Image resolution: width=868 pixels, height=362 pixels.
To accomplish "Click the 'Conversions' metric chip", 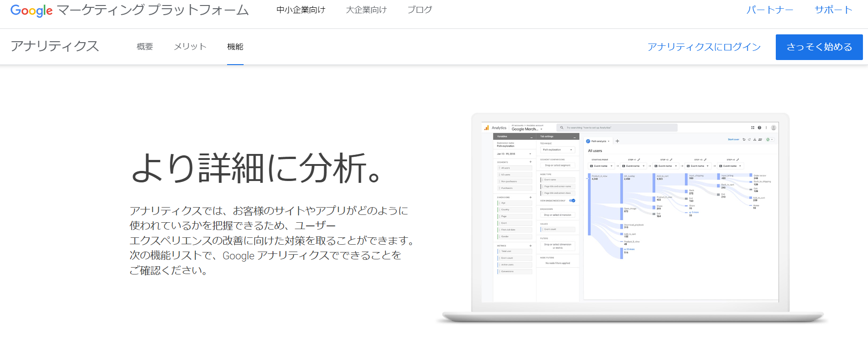I will click(x=515, y=271).
